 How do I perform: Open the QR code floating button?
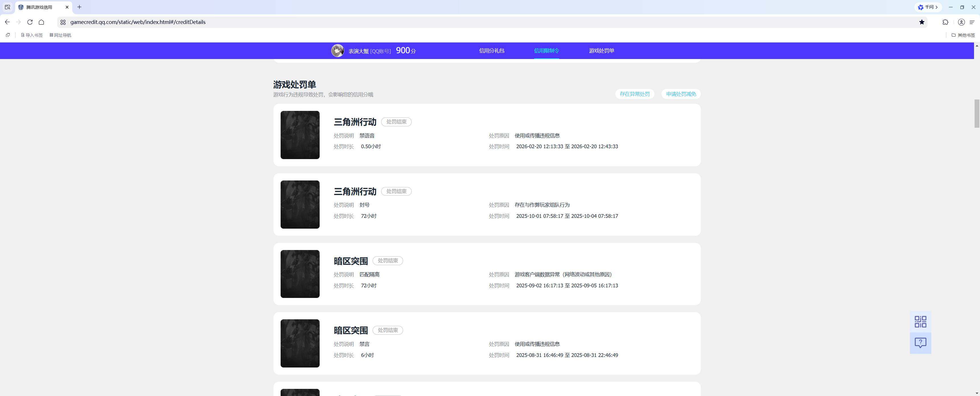click(x=920, y=322)
